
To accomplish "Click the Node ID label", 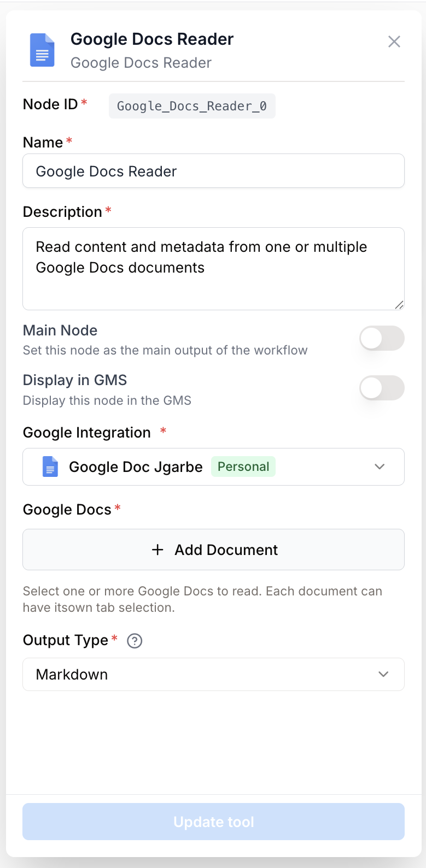I will 50,104.
